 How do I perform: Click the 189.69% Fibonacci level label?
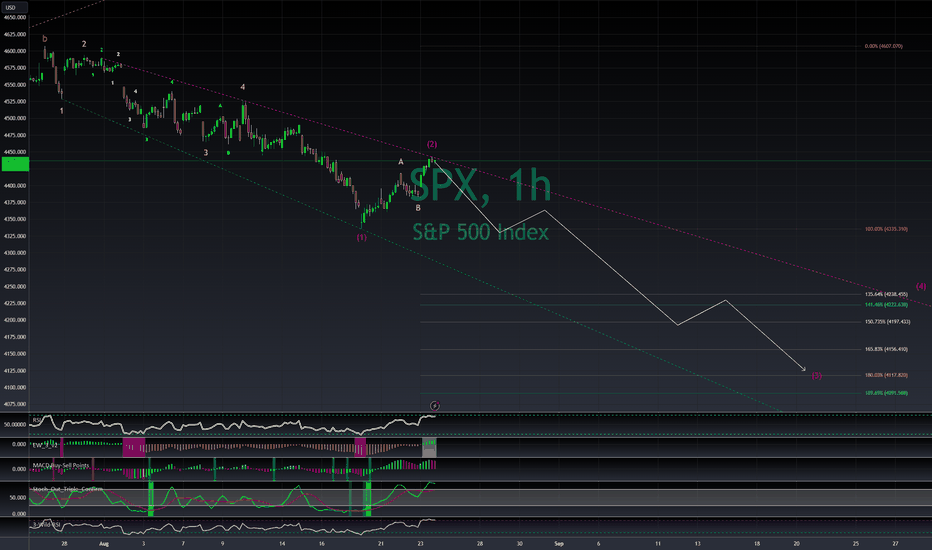click(886, 393)
